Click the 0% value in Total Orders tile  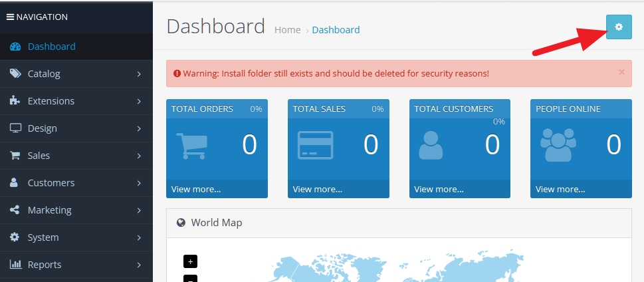click(257, 109)
